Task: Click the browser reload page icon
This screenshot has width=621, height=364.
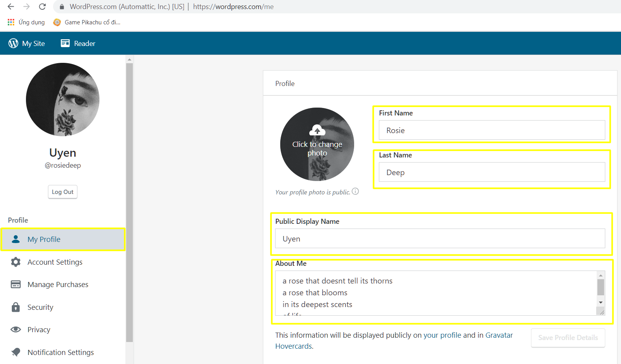Action: pos(42,7)
